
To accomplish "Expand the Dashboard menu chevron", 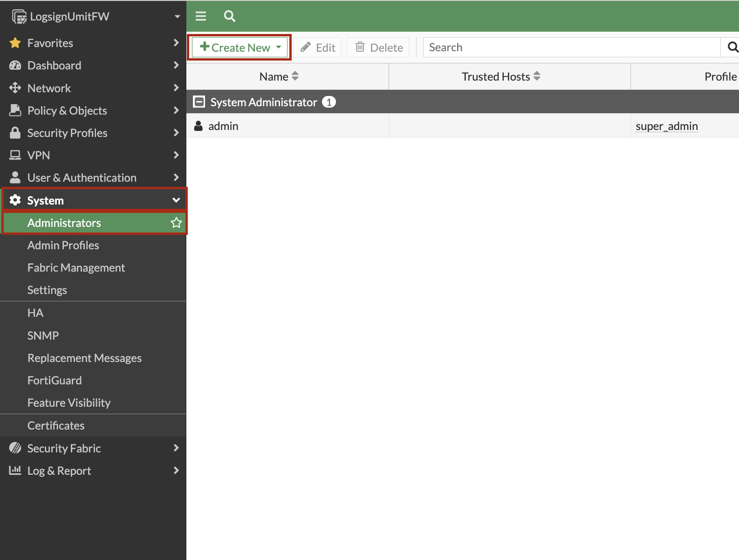I will coord(176,65).
